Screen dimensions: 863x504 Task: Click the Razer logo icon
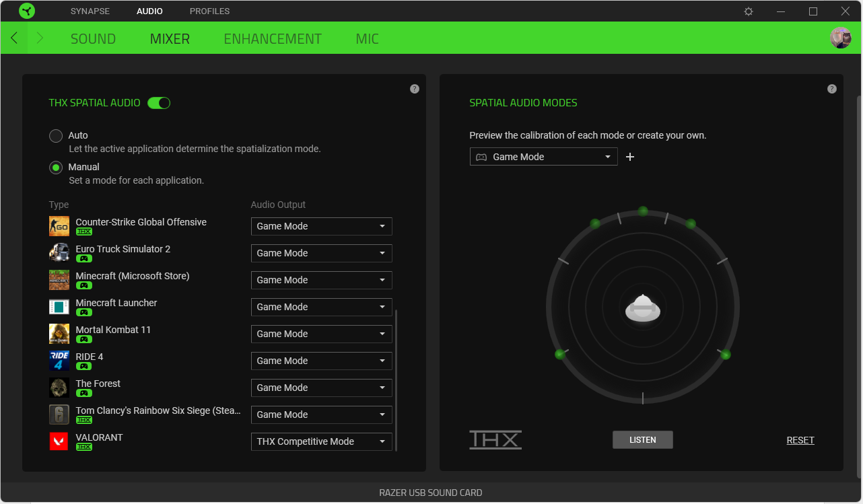click(27, 11)
